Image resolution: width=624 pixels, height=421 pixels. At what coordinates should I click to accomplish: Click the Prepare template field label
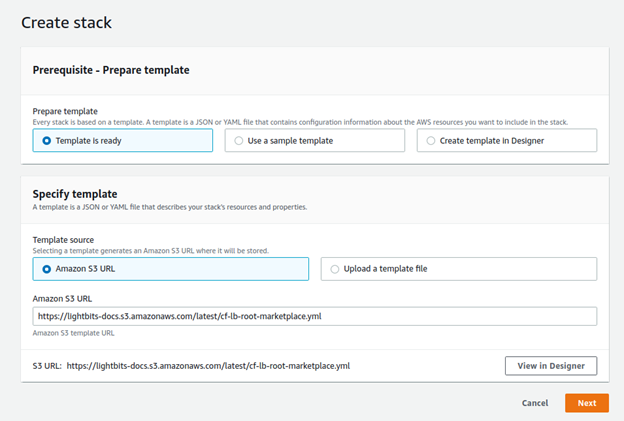[65, 111]
